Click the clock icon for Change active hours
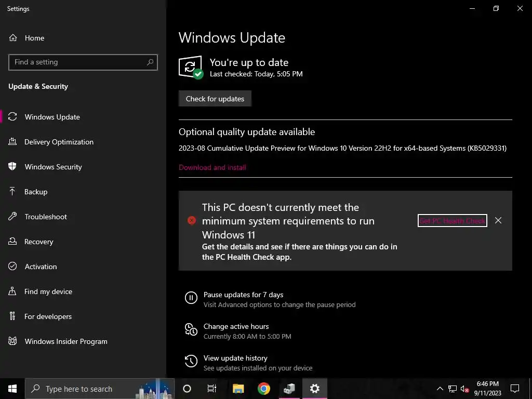This screenshot has width=532, height=399. point(191,329)
